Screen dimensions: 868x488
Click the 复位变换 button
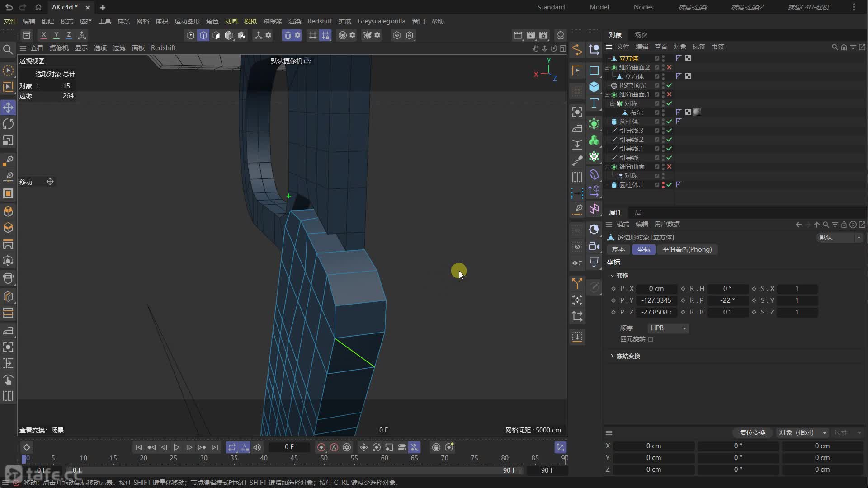pyautogui.click(x=752, y=432)
